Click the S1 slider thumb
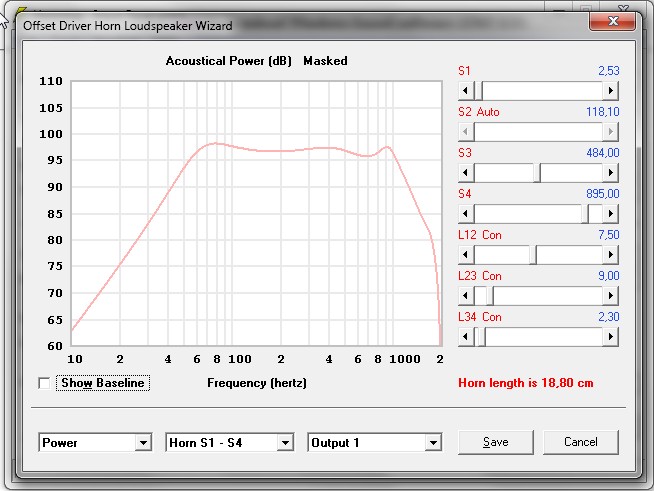 [x=478, y=91]
